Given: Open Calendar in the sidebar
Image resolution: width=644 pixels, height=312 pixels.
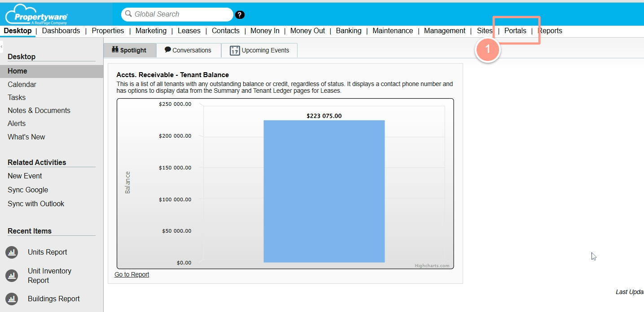Looking at the screenshot, I should 22,84.
